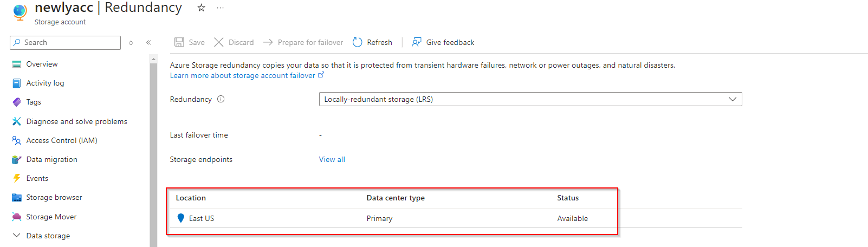Click the View all endpoints link
868x247 pixels.
click(332, 159)
